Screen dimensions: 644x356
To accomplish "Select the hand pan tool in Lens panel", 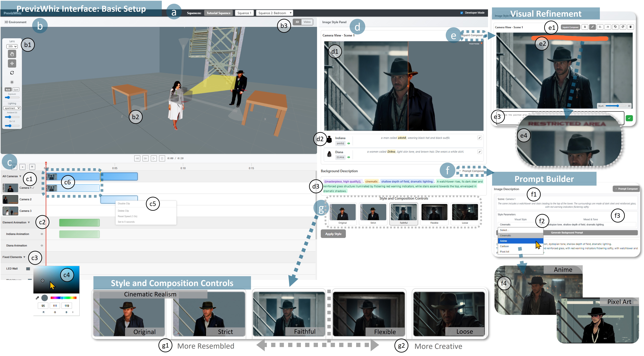I will pyautogui.click(x=12, y=54).
